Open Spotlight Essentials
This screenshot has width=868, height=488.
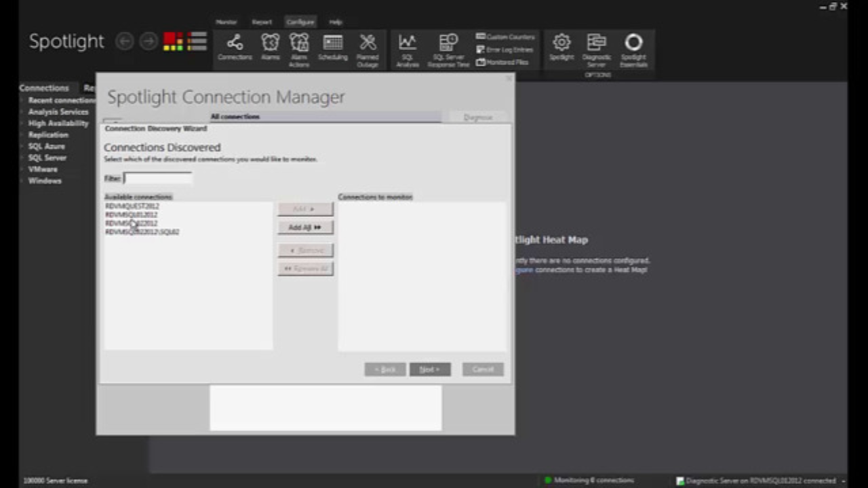pos(633,47)
